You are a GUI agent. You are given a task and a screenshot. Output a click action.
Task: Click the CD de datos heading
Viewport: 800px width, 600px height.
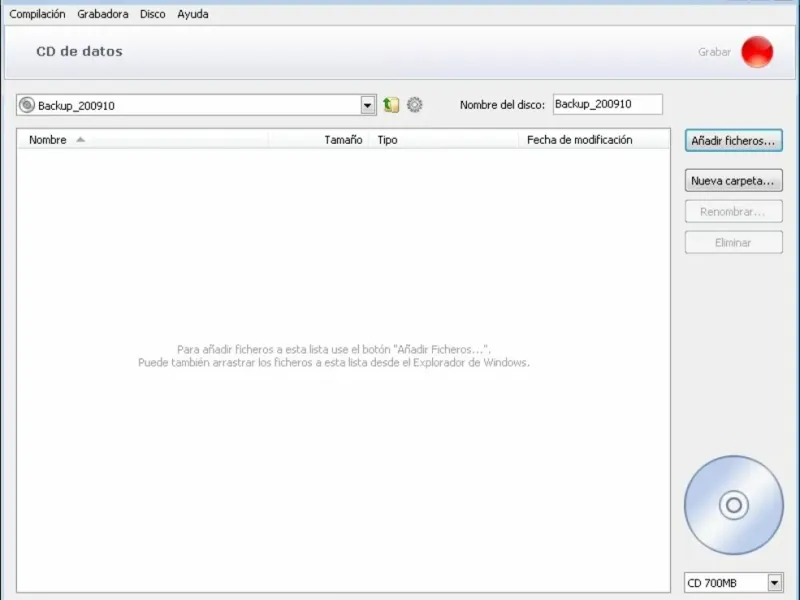click(x=79, y=52)
